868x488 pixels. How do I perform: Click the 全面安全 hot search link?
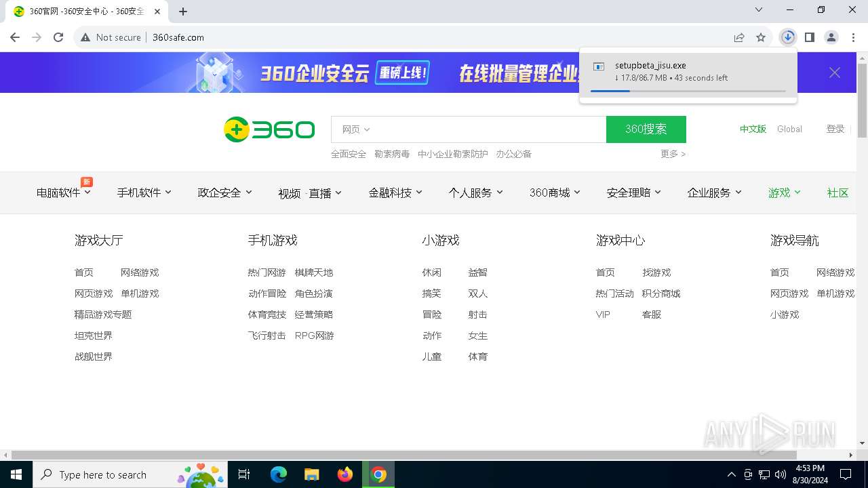coord(349,154)
